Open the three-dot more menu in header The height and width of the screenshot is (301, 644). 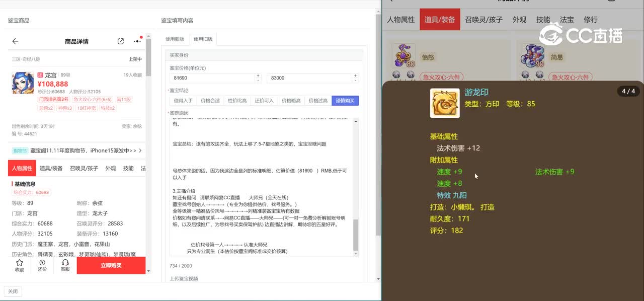137,41
